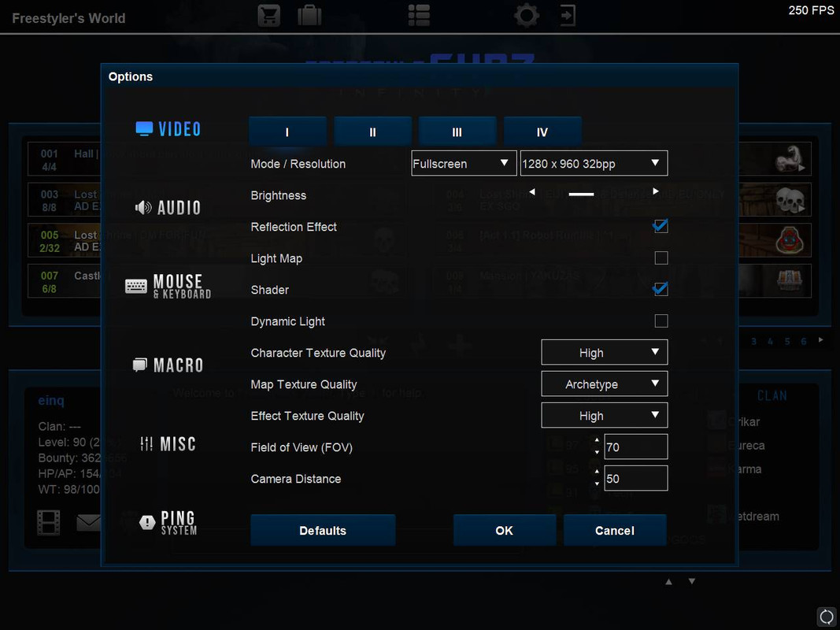Switch to Misc options section

tap(168, 443)
